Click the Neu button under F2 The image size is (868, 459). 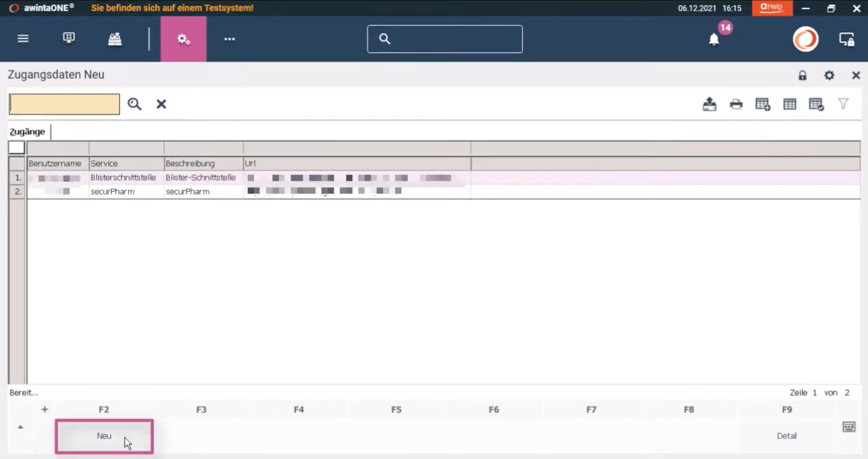pos(105,436)
